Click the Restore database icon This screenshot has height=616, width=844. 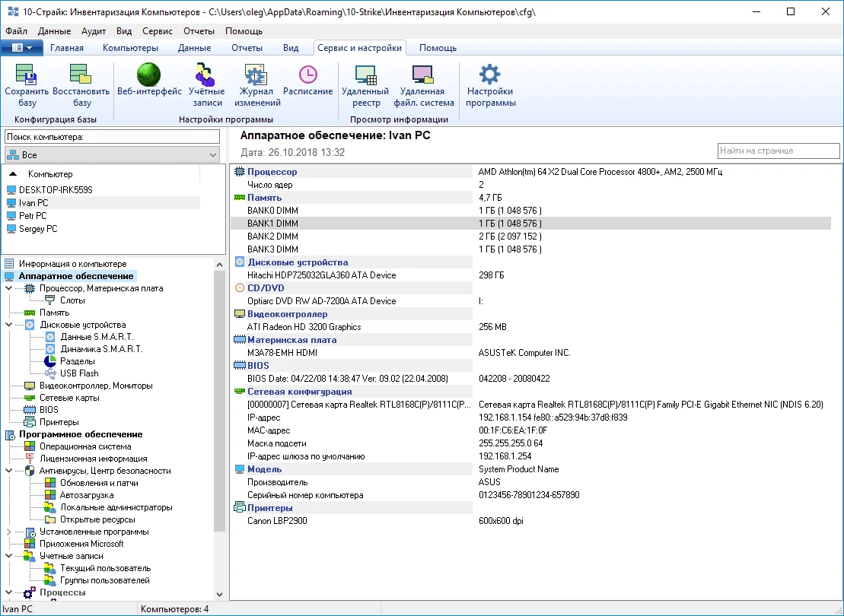click(81, 74)
